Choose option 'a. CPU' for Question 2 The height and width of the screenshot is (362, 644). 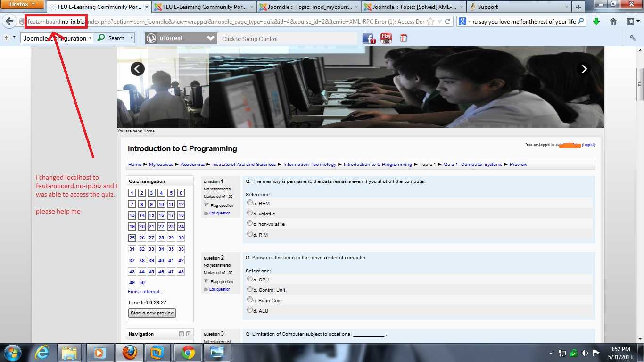[250, 279]
